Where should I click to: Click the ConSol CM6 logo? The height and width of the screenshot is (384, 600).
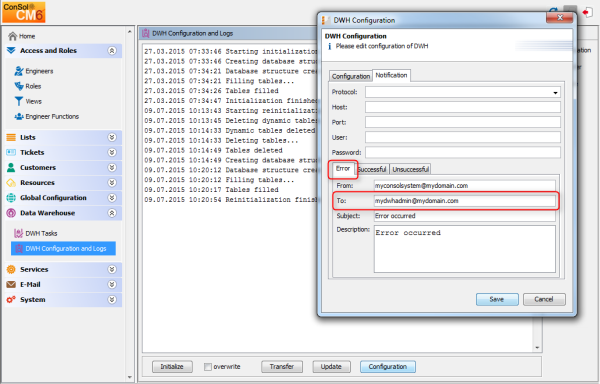(x=24, y=12)
